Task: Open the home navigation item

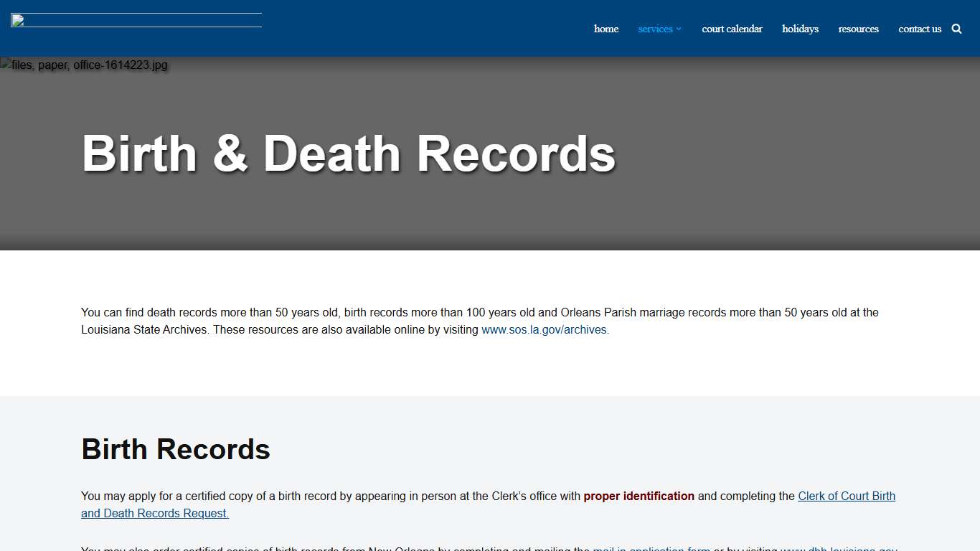Action: [606, 29]
